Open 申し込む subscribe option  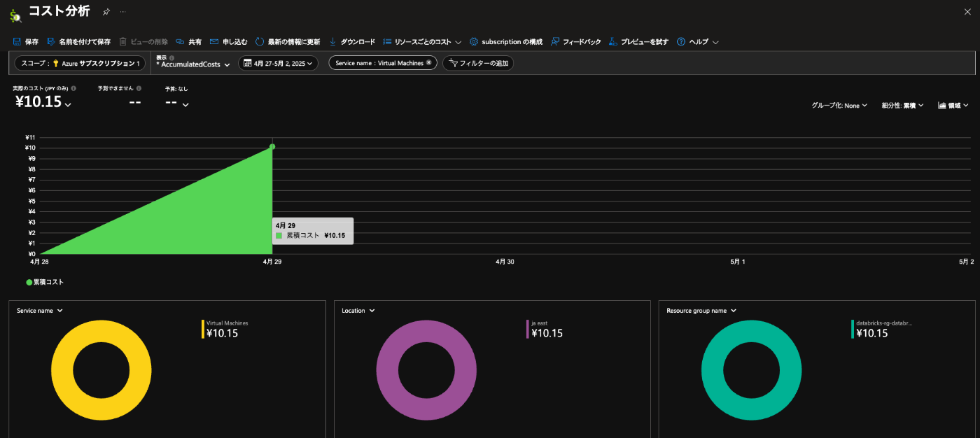[228, 42]
